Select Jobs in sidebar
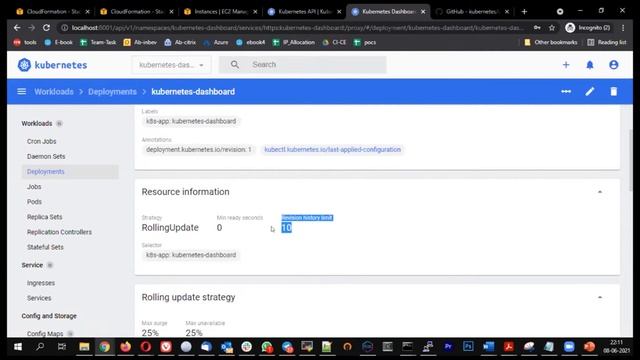Image resolution: width=640 pixels, height=360 pixels. [x=34, y=187]
